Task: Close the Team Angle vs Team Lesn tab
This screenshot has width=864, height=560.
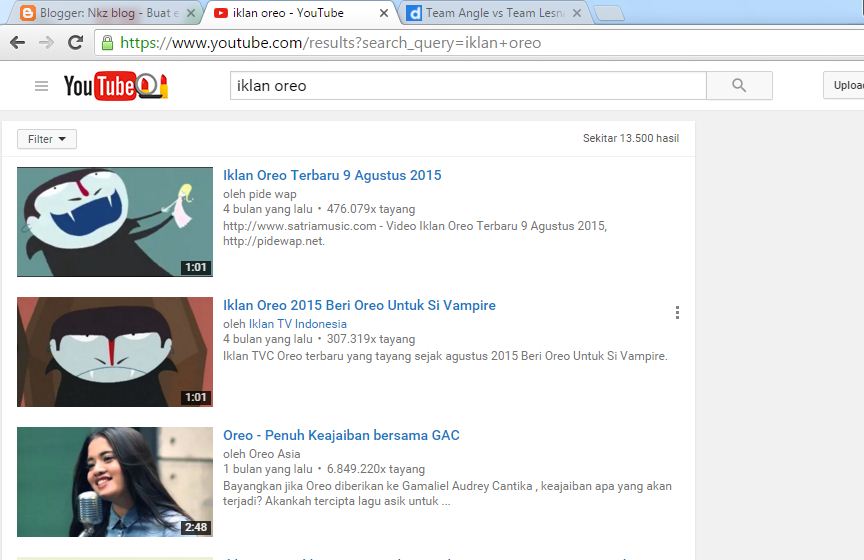Action: [x=577, y=13]
